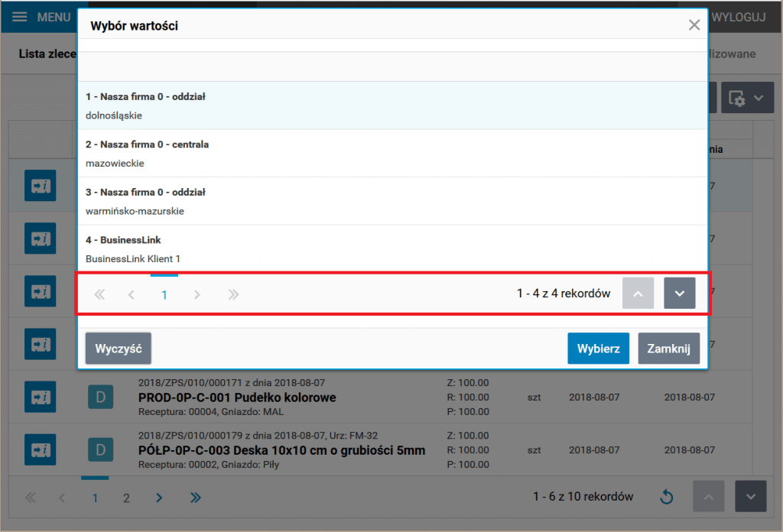Click the Wybierz button

tap(598, 349)
